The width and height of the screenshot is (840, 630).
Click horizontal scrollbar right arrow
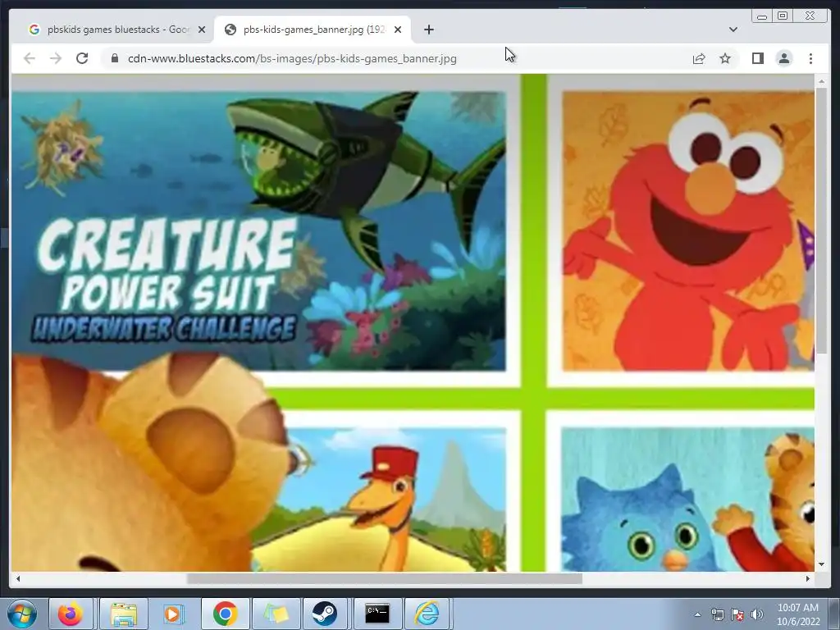807,578
